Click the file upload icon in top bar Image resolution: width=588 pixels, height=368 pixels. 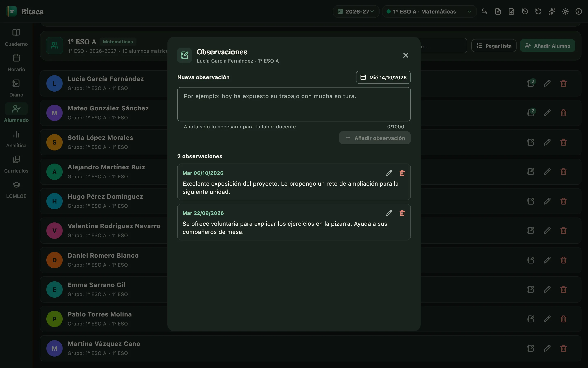pyautogui.click(x=498, y=11)
